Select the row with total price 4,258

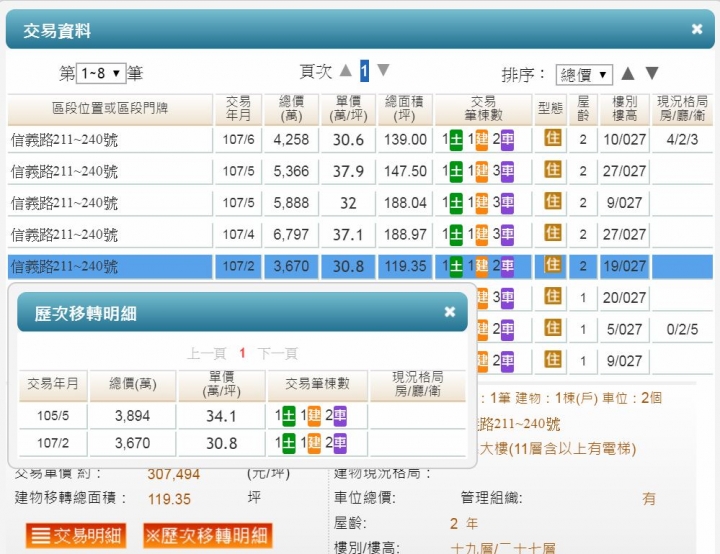360,140
